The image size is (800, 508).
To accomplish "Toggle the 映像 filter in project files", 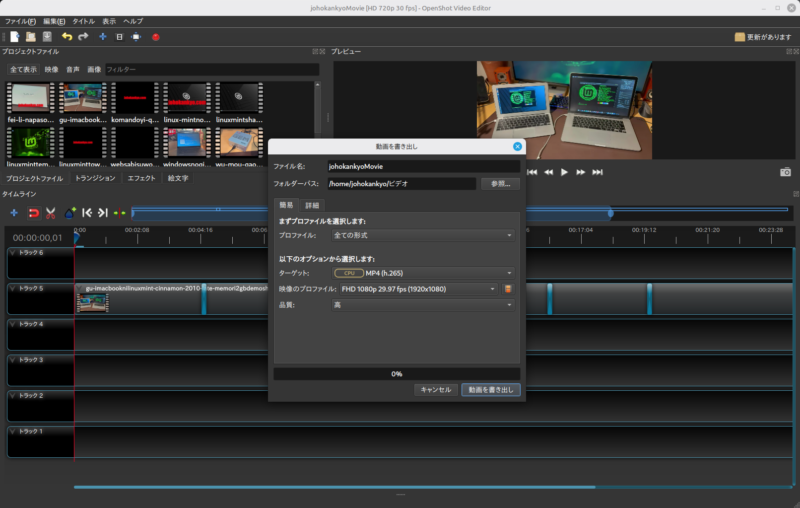I will [51, 70].
